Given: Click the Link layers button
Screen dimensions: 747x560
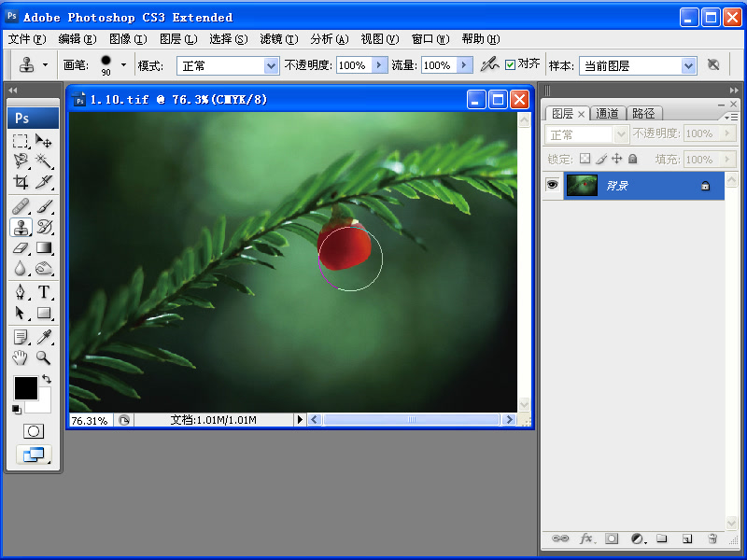Looking at the screenshot, I should 561,539.
